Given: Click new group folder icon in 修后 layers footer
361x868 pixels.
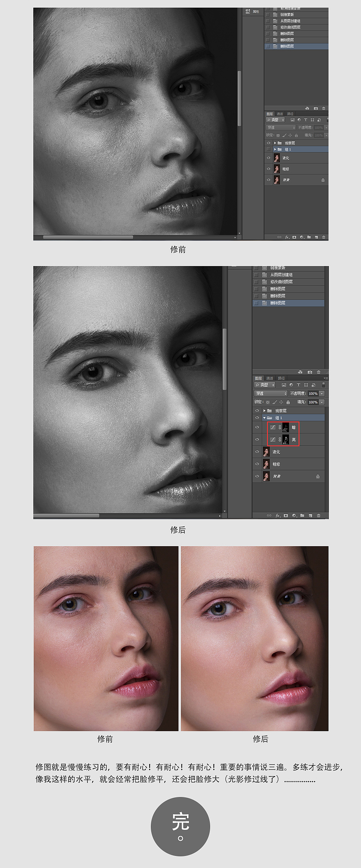Looking at the screenshot, I should pos(302,515).
